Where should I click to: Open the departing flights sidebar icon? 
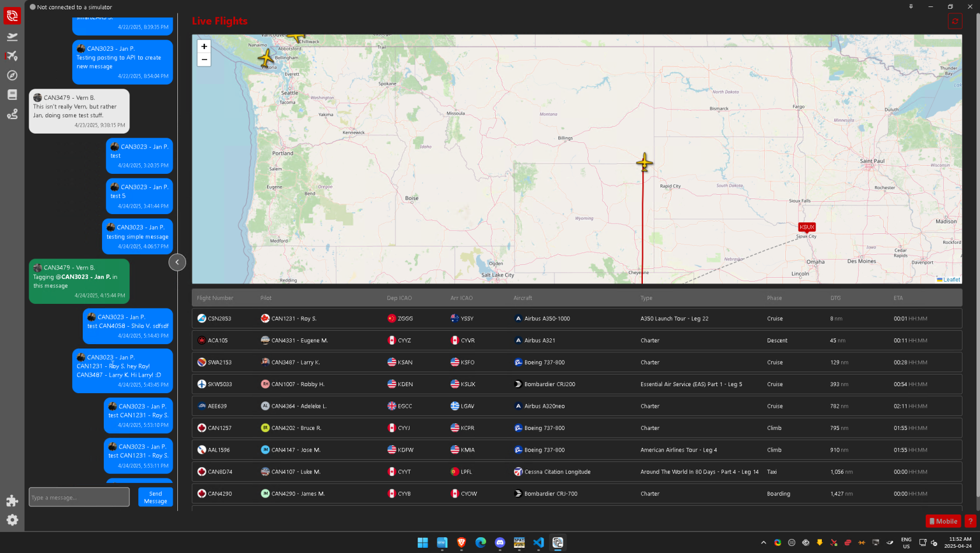[12, 37]
